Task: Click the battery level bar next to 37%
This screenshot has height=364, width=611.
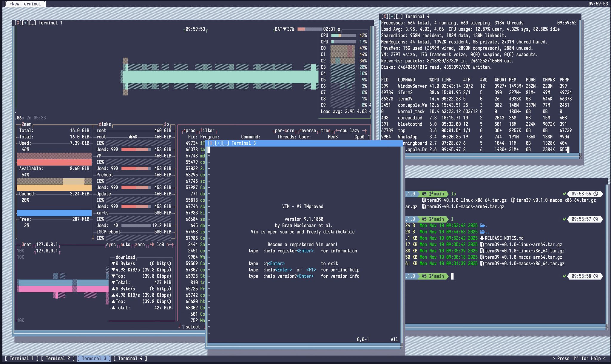Action: pyautogui.click(x=310, y=29)
